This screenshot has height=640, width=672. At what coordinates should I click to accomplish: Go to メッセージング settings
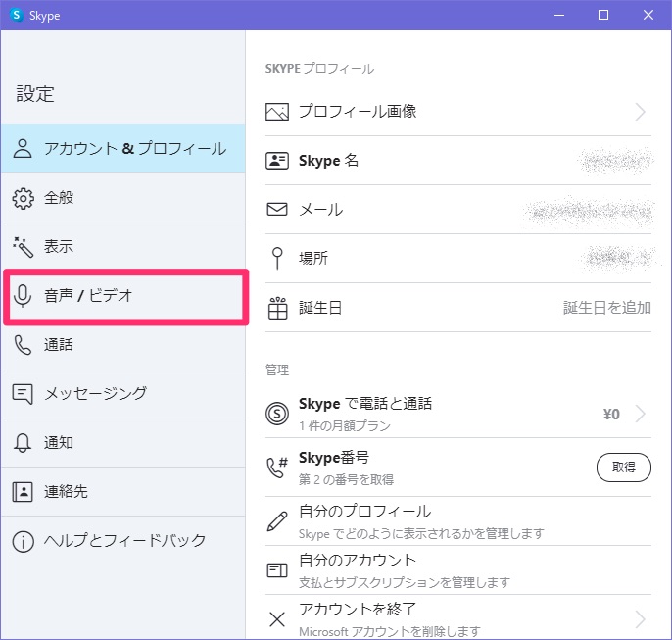click(x=123, y=394)
